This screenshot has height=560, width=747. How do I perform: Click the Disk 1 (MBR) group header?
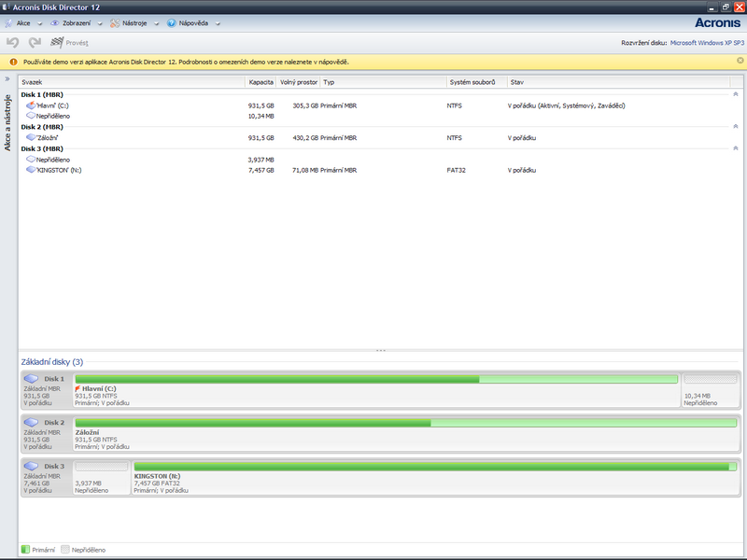pyautogui.click(x=42, y=95)
